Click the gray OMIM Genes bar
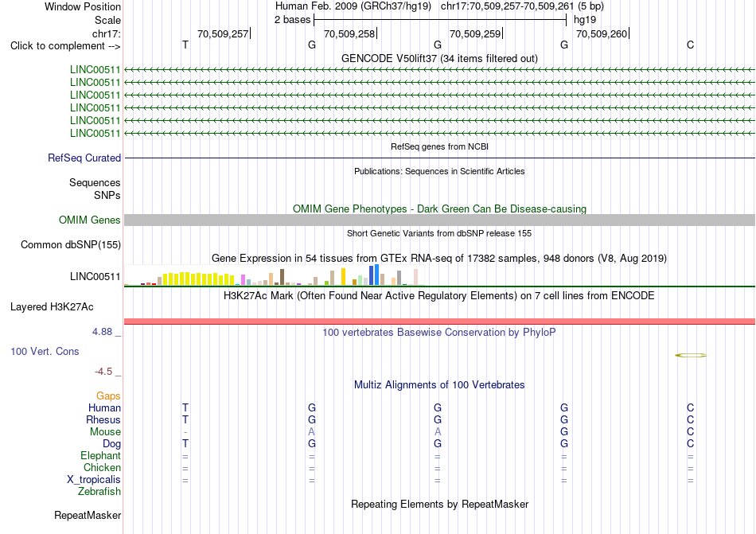The height and width of the screenshot is (534, 756). [439, 220]
